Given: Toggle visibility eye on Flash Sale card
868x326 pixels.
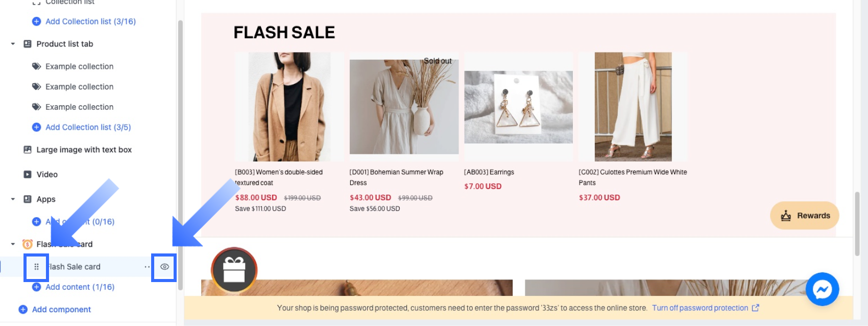Looking at the screenshot, I should coord(164,267).
